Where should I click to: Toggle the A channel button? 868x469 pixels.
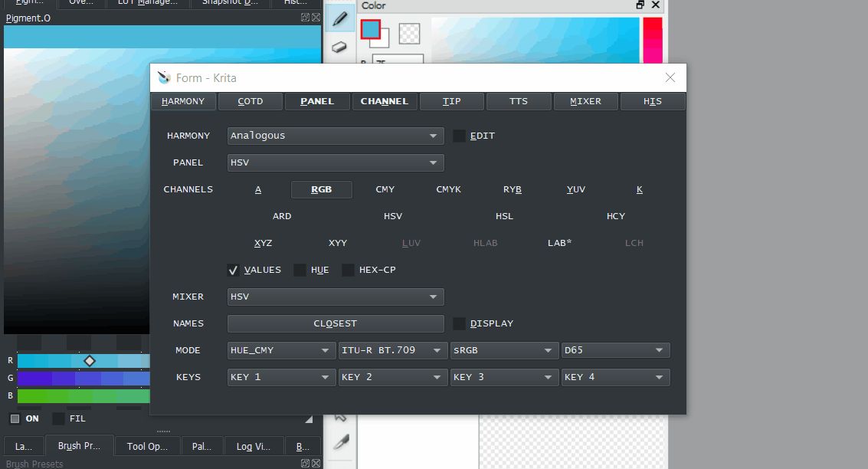[x=258, y=189]
